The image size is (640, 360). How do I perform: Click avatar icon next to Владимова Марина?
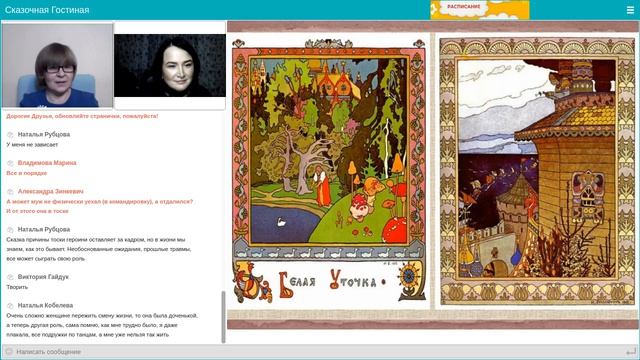pyautogui.click(x=10, y=163)
